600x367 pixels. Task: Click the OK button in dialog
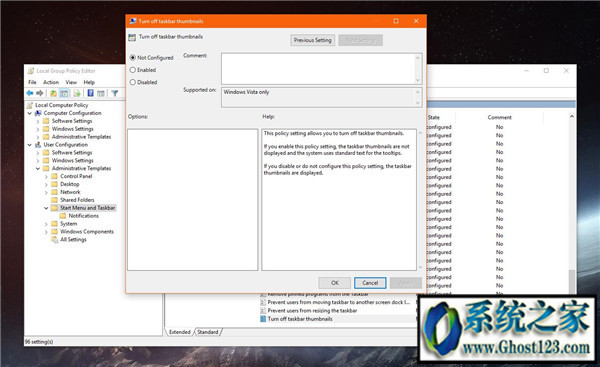tap(334, 283)
